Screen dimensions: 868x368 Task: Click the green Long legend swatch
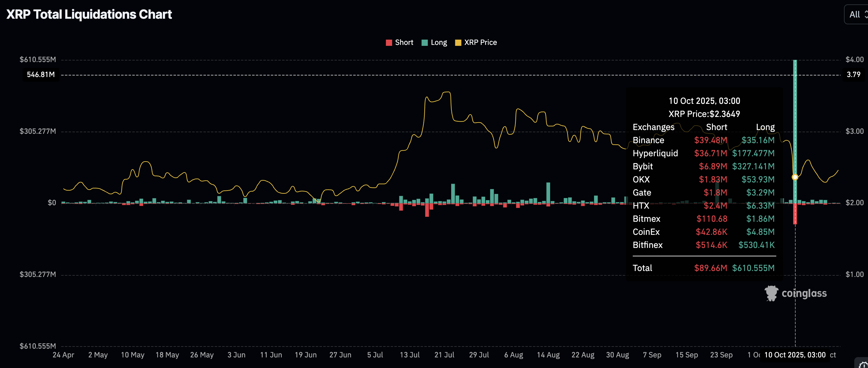(425, 43)
